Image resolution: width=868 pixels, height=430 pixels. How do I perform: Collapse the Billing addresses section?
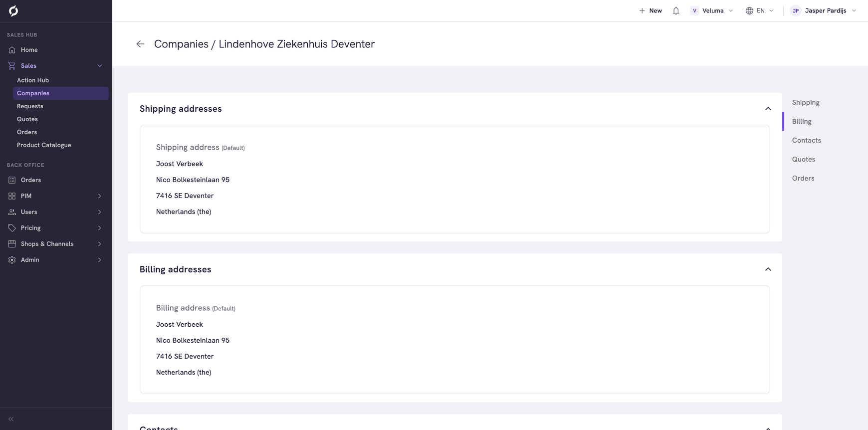(768, 269)
